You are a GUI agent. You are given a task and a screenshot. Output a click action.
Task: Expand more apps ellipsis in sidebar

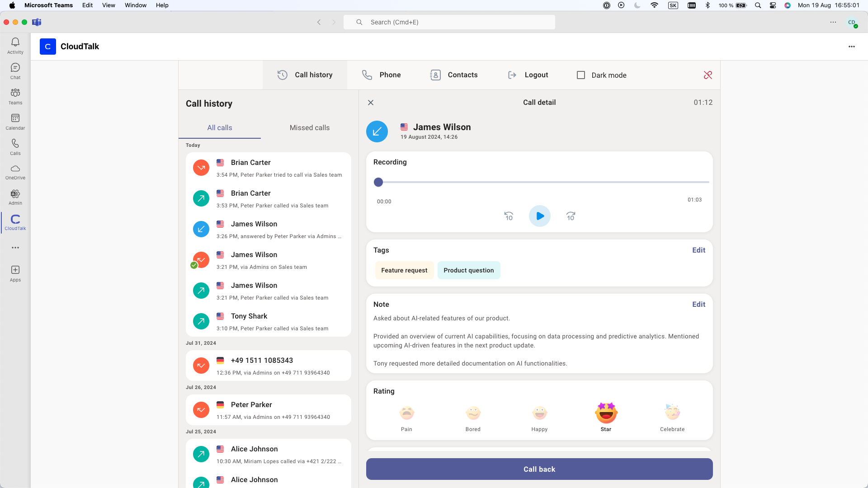15,248
